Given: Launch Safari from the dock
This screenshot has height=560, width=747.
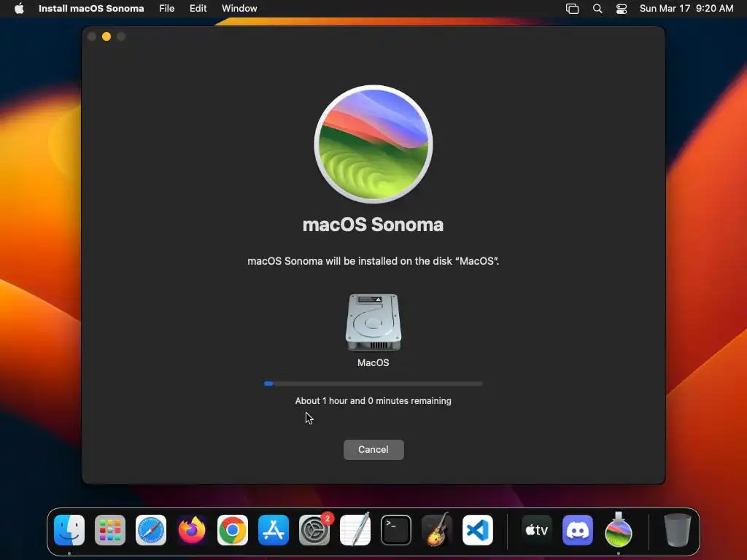Looking at the screenshot, I should click(151, 530).
